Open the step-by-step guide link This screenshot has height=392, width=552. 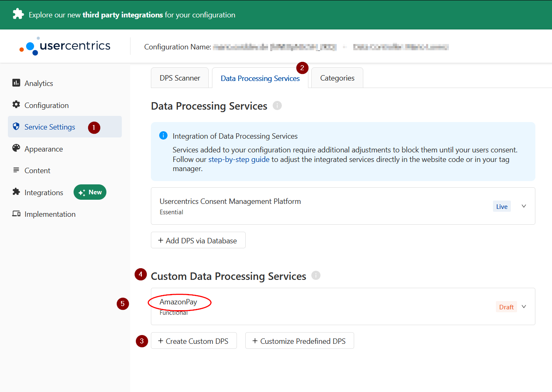tap(239, 159)
